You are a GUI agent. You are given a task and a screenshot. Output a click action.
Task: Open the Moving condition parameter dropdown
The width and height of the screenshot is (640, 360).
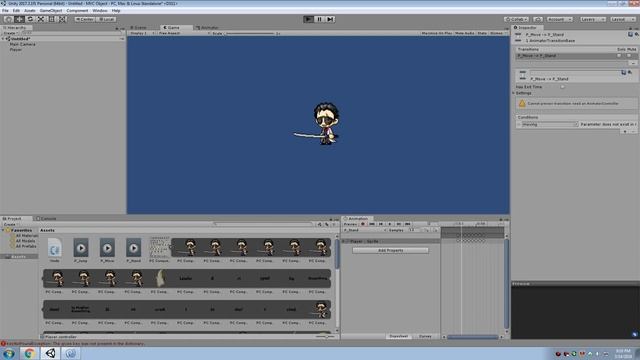coord(549,124)
